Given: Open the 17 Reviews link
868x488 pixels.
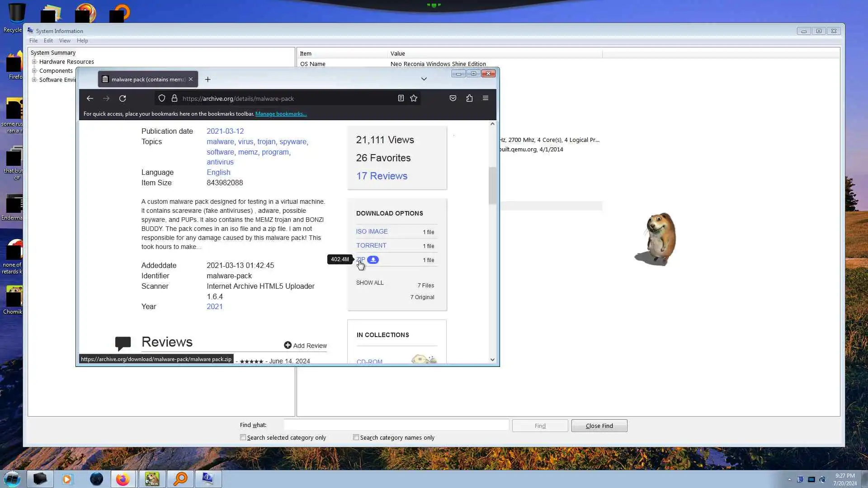Looking at the screenshot, I should pyautogui.click(x=382, y=176).
